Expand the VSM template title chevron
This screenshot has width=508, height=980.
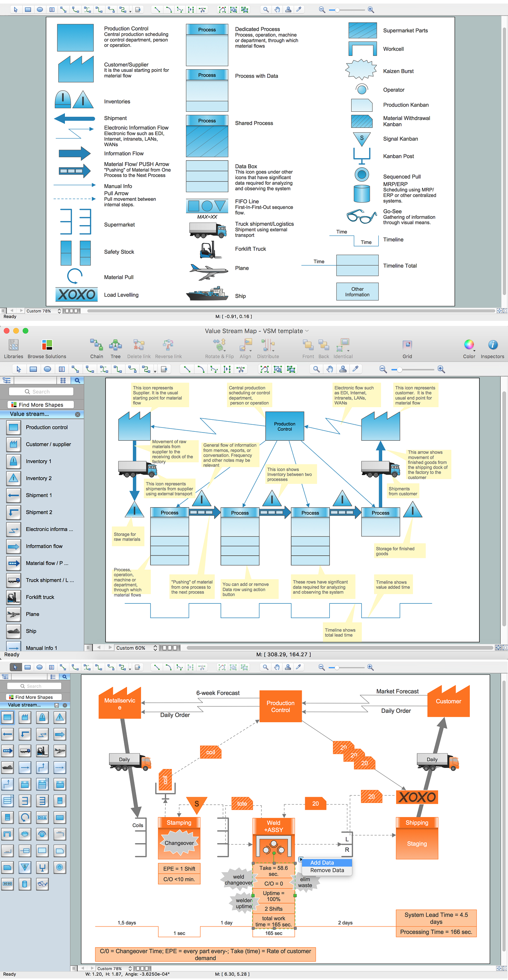(x=307, y=331)
